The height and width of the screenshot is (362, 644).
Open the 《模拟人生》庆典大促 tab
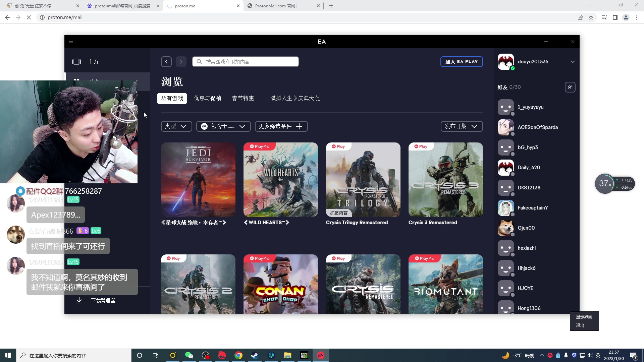click(293, 99)
